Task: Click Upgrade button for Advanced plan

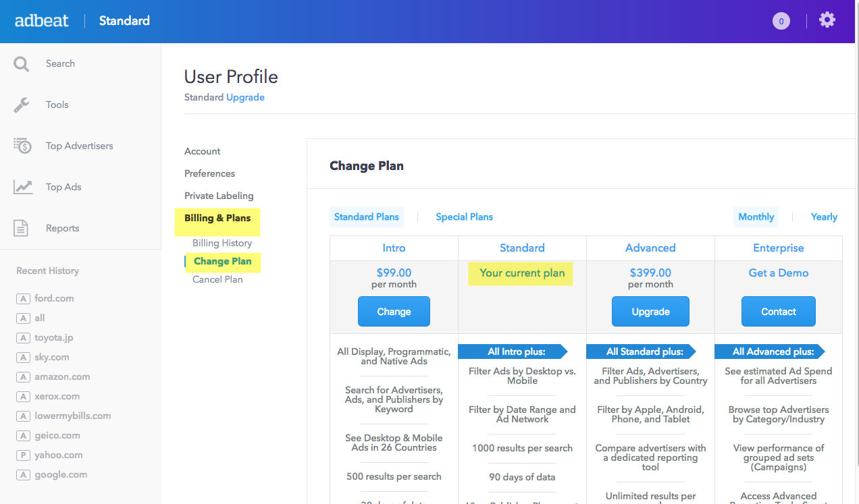Action: pyautogui.click(x=650, y=312)
